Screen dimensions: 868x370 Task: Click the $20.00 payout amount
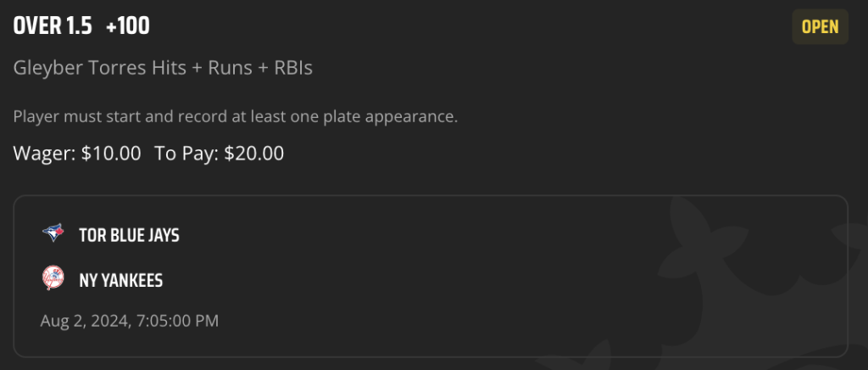tap(254, 154)
